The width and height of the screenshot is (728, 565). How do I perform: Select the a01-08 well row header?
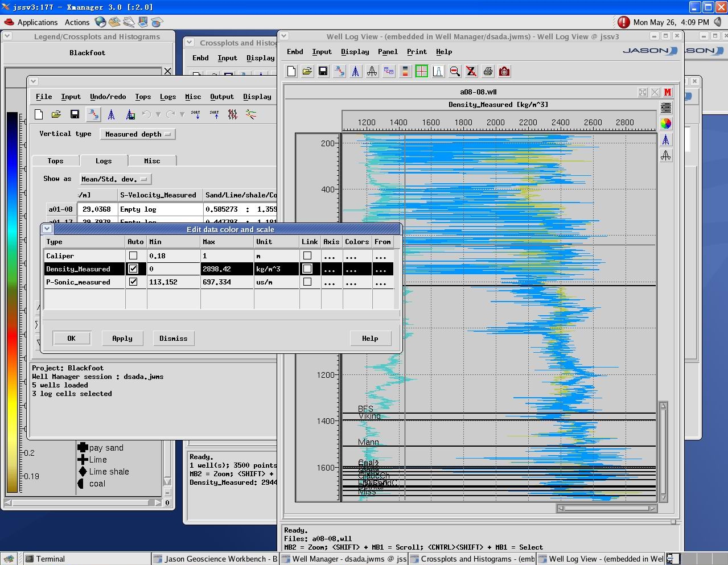tap(61, 209)
